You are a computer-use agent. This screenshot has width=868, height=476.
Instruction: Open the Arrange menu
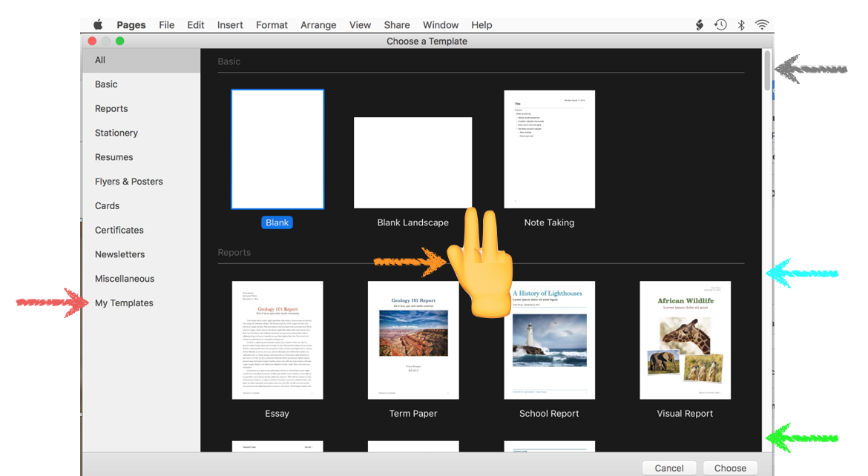coord(318,24)
